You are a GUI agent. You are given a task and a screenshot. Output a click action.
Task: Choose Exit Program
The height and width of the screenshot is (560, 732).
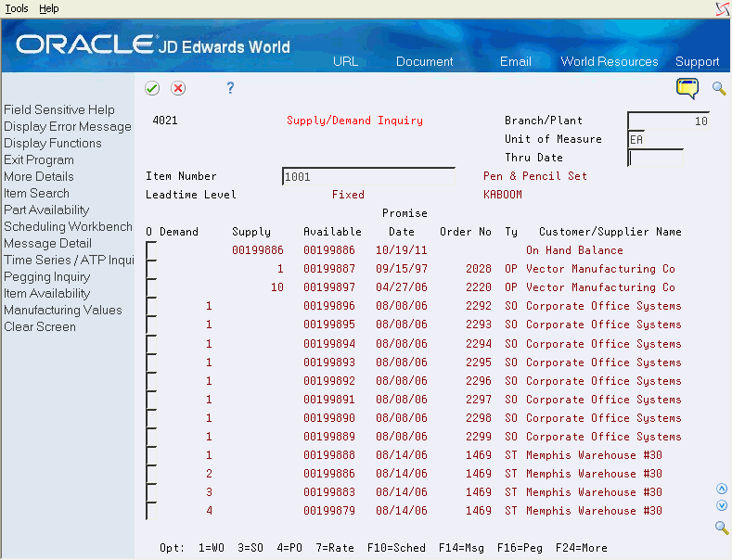pyautogui.click(x=39, y=160)
